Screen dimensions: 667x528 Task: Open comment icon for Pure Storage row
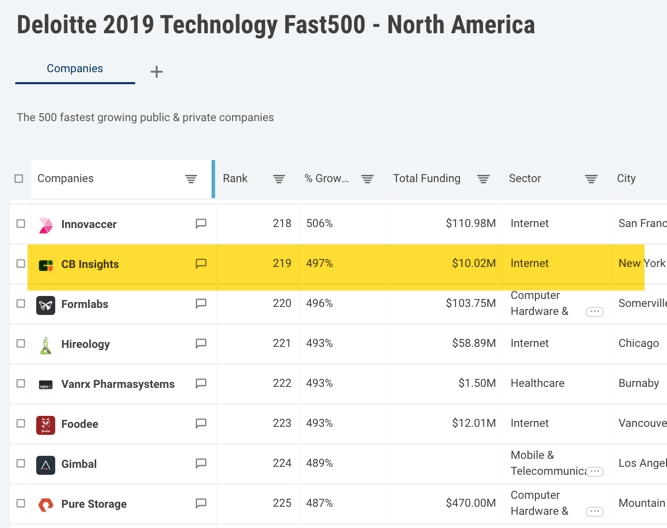pos(201,503)
